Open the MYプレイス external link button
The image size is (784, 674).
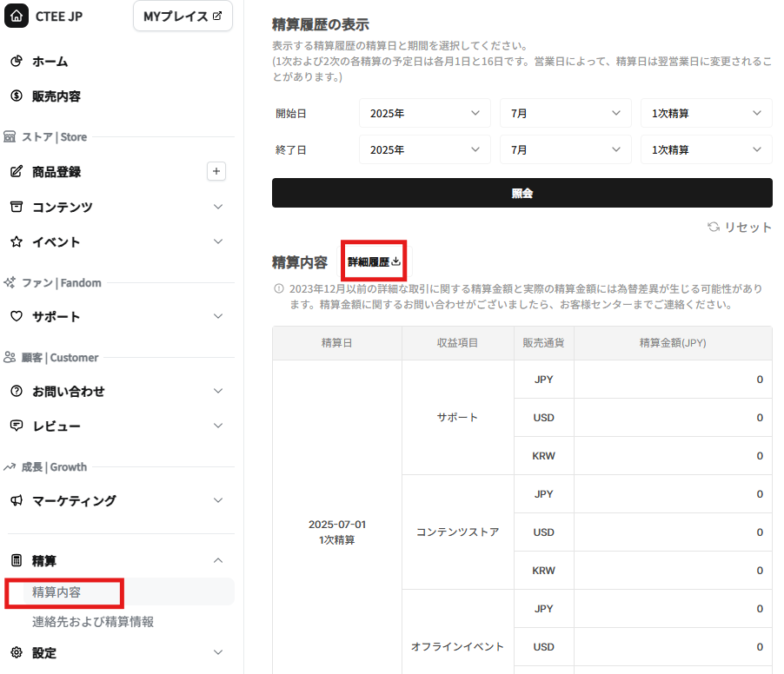pyautogui.click(x=183, y=17)
